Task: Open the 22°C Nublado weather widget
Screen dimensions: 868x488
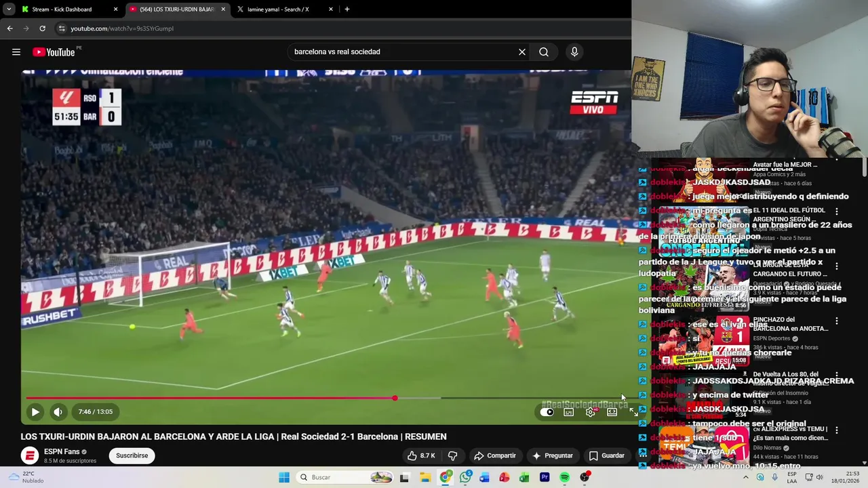Action: click(x=24, y=477)
